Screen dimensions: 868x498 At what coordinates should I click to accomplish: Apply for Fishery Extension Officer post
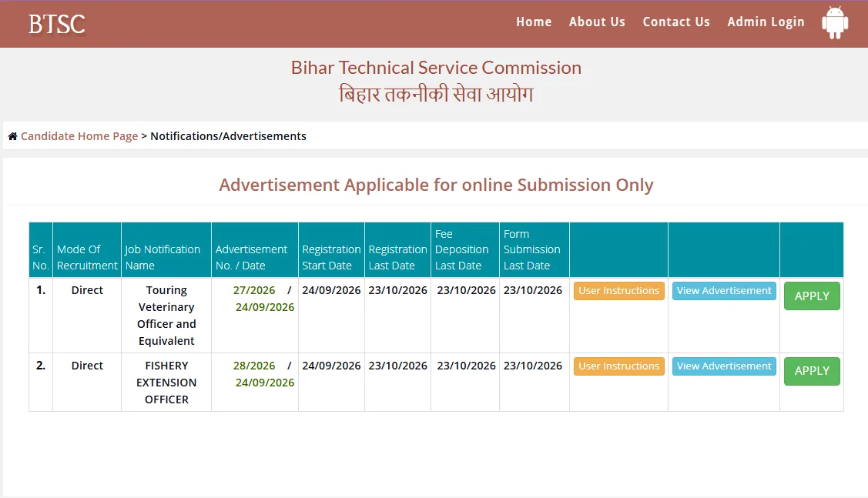coord(812,371)
